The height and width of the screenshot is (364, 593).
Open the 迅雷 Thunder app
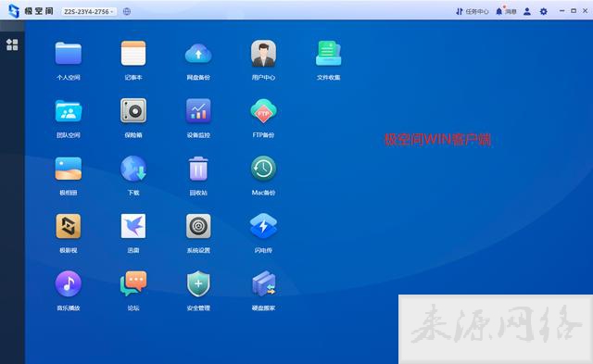pos(133,226)
